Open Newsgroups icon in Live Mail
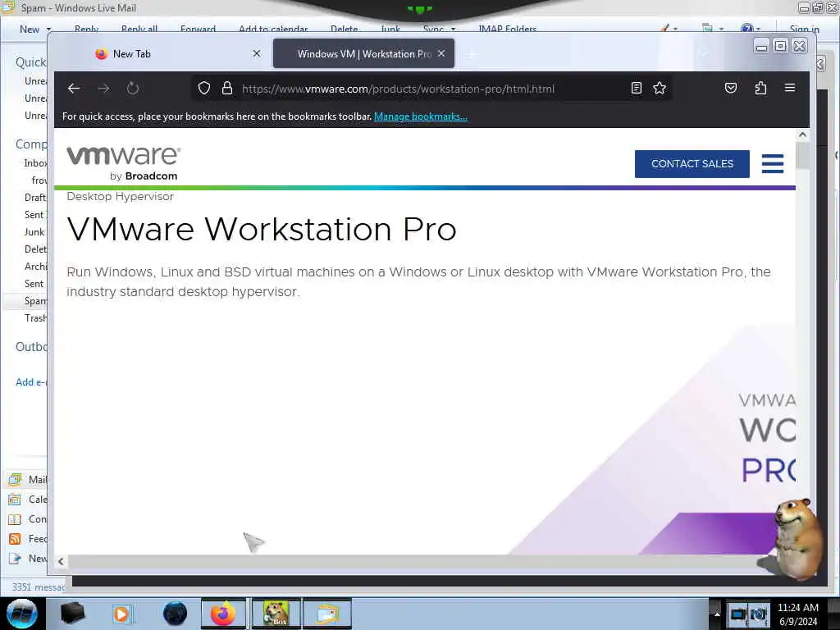840x630 pixels. click(x=15, y=559)
